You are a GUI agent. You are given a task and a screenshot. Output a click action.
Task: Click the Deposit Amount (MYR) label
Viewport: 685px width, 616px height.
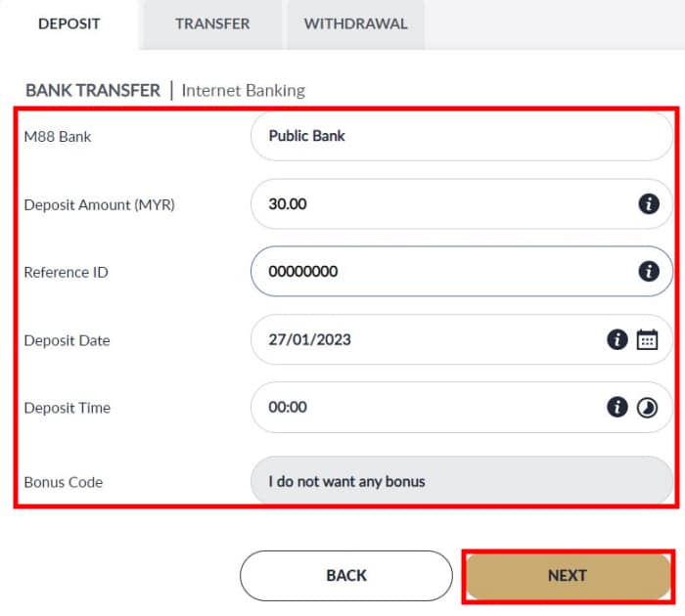coord(99,204)
